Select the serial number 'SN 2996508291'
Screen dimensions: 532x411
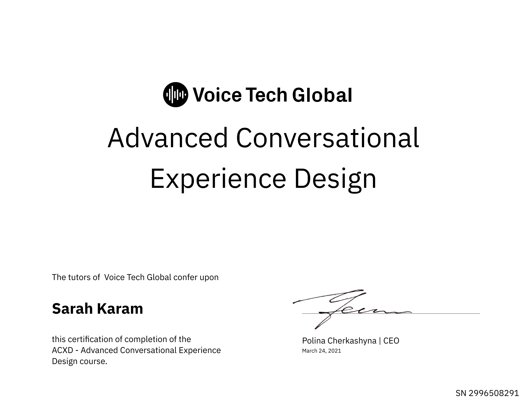487,393
